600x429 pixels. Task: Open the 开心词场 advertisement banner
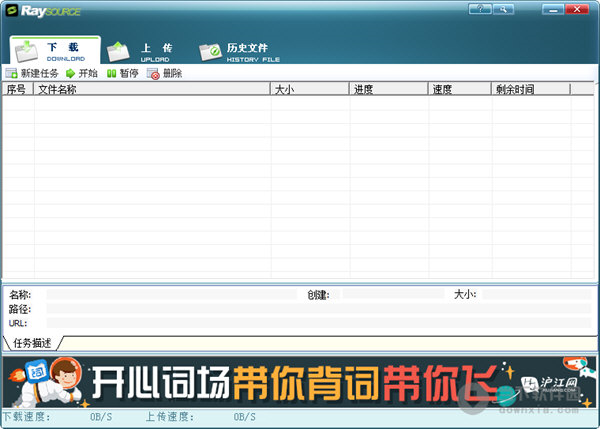300,382
